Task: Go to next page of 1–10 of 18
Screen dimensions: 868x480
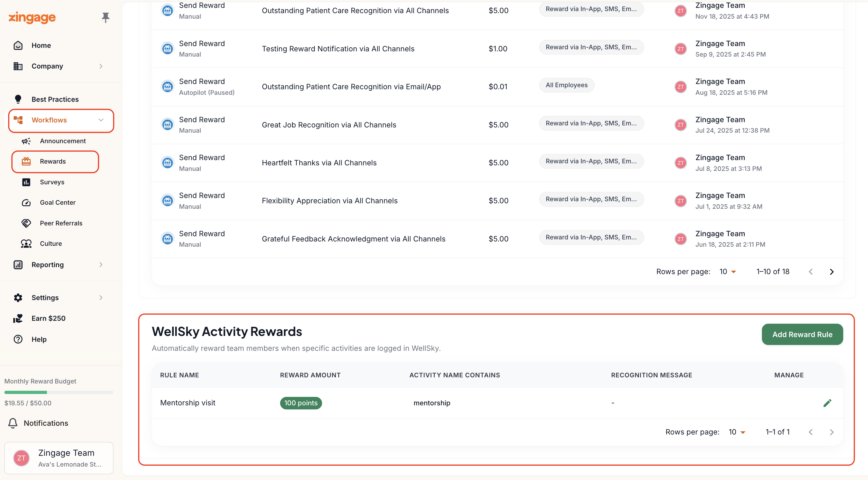Action: (832, 272)
